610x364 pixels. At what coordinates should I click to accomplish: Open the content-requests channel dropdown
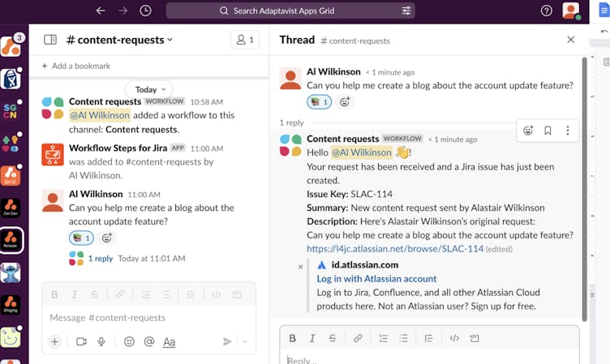[119, 40]
